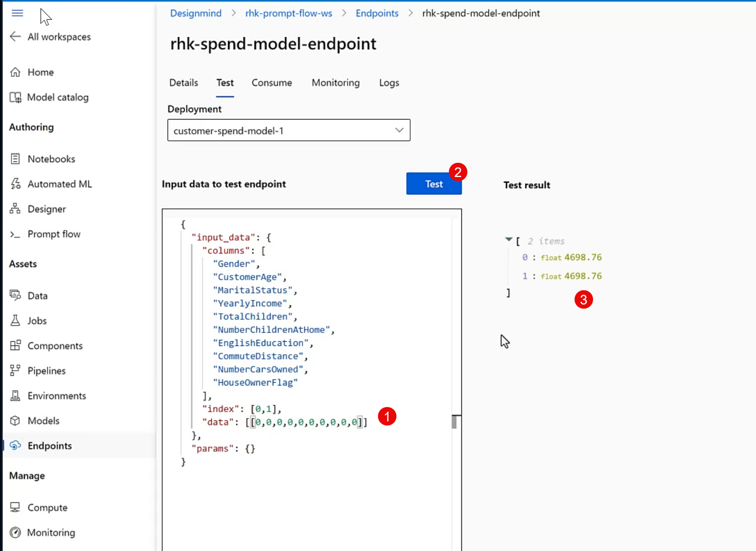Screen dimensions: 756x551
Task: Open the Jobs section
Action: point(36,321)
